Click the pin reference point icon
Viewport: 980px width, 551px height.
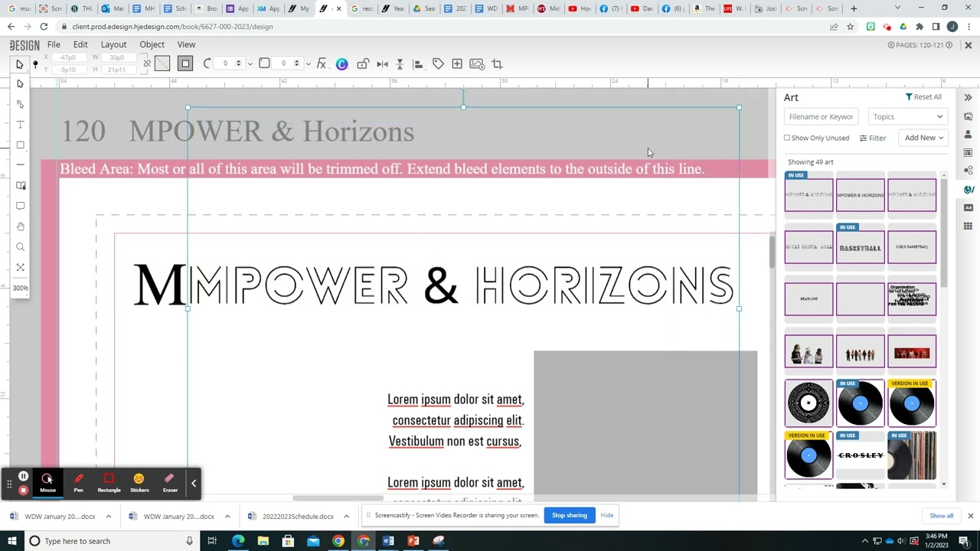(35, 64)
